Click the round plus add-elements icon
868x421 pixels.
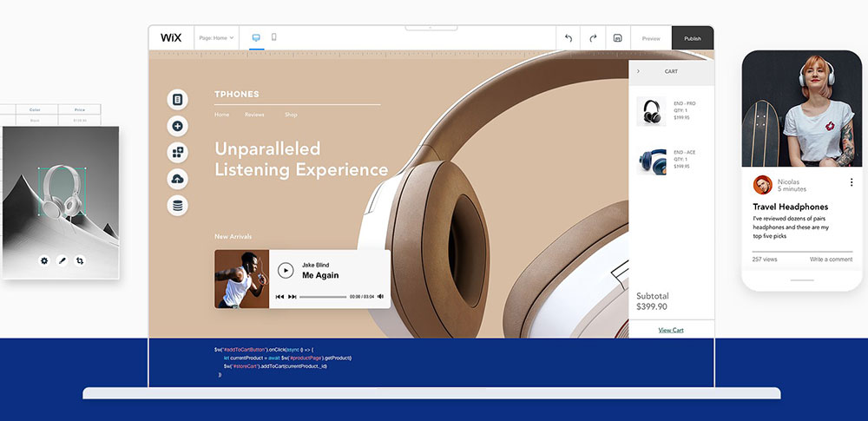click(178, 127)
